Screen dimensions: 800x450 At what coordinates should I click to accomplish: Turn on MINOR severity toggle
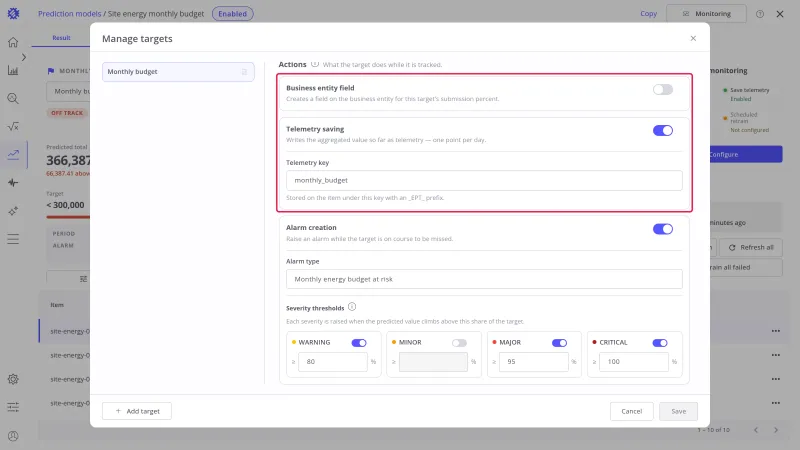click(459, 343)
